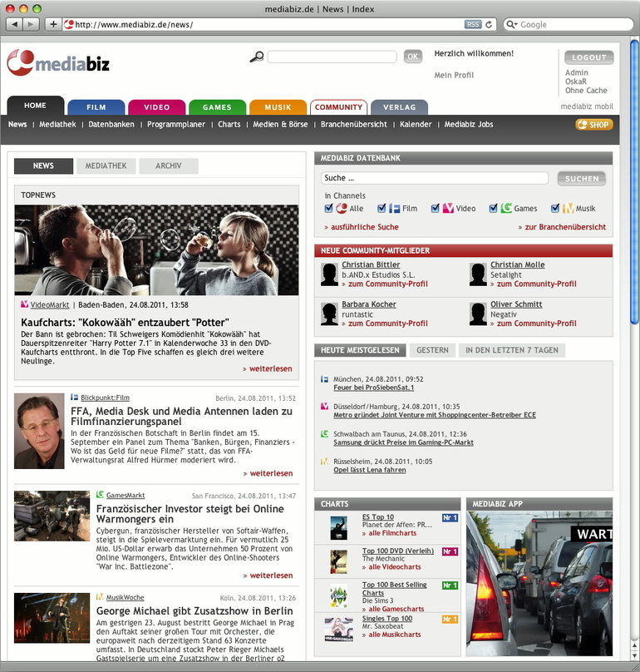Open Mediabiz Jobs in the navigation bar
Image resolution: width=640 pixels, height=672 pixels.
(469, 124)
